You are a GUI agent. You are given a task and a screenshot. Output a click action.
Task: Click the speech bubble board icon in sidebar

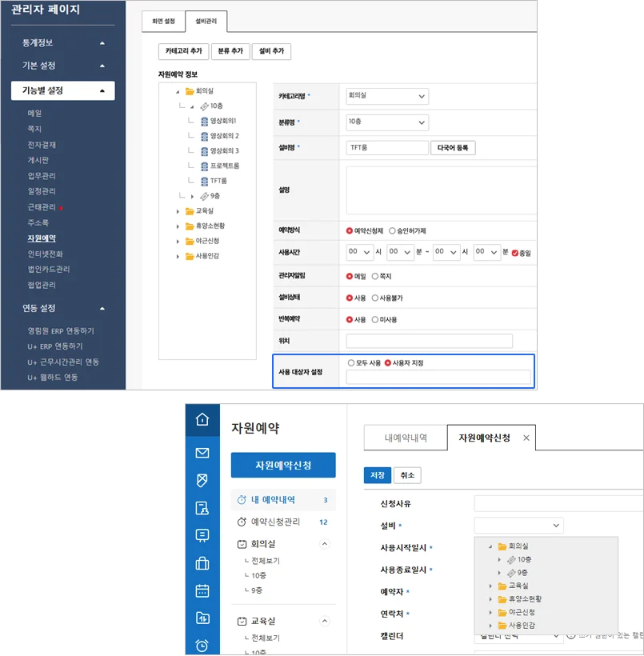point(202,535)
